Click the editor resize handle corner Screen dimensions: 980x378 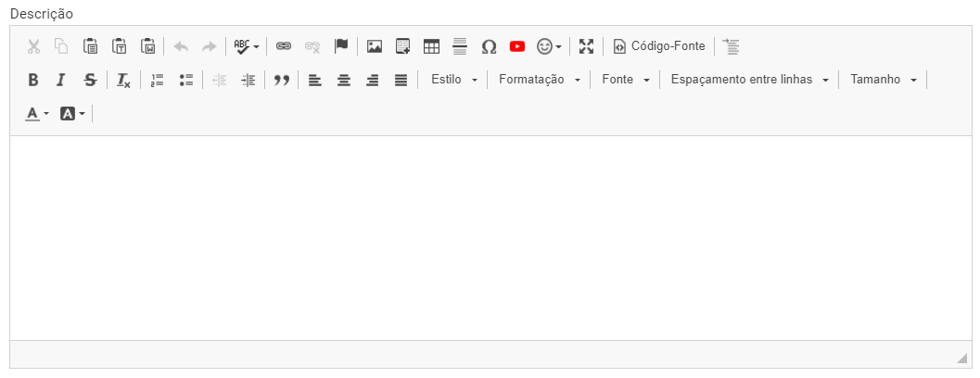[x=961, y=358]
